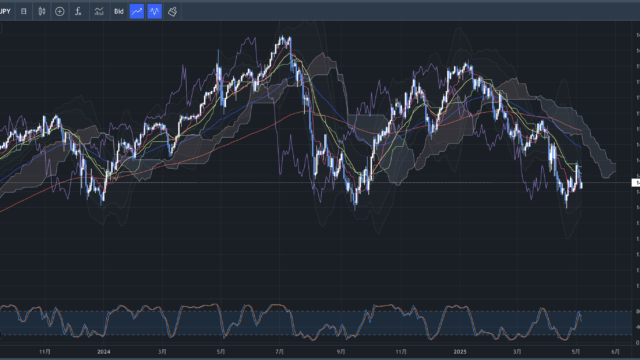Click the 2025 label on time axis
Viewport: 640px width, 360px height.
coord(460,351)
